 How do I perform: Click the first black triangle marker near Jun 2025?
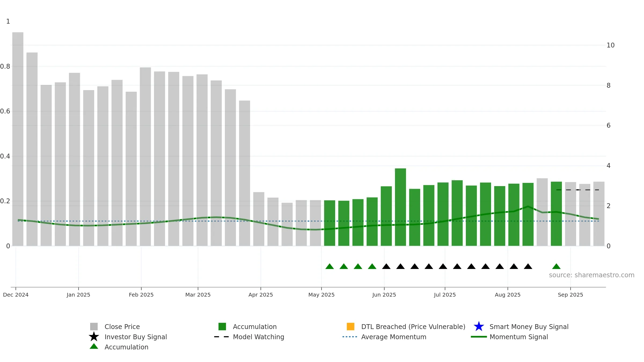(x=386, y=266)
